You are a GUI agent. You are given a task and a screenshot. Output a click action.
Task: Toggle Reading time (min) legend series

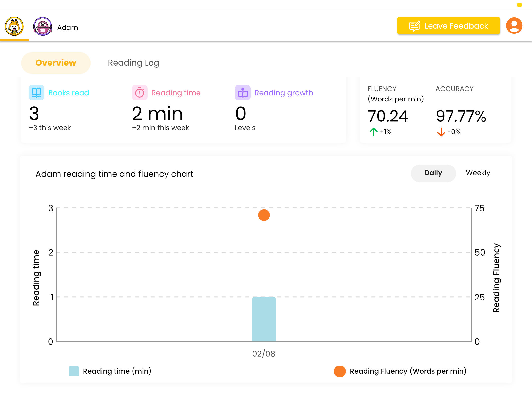[117, 371]
